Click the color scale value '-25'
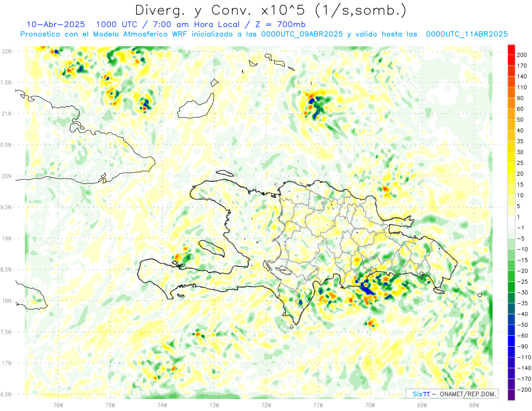The image size is (532, 411). click(x=523, y=282)
